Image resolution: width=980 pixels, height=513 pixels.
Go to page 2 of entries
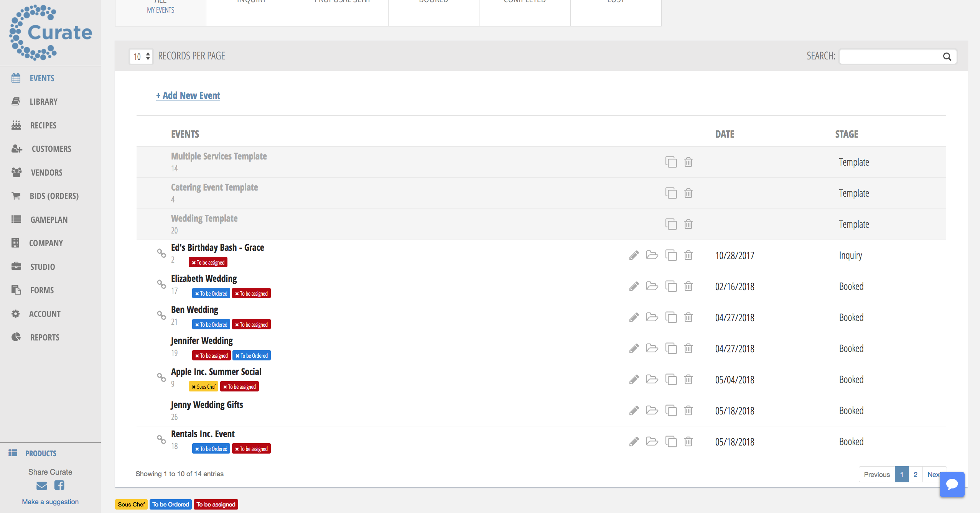[x=915, y=474]
